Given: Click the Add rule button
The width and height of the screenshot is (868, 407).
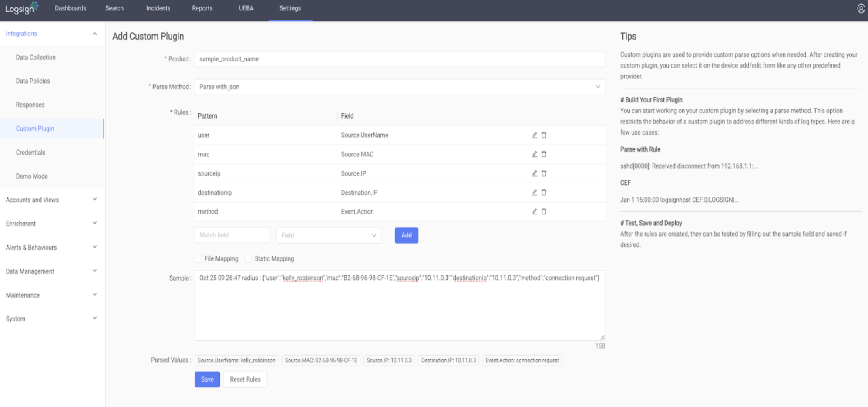Looking at the screenshot, I should [407, 235].
